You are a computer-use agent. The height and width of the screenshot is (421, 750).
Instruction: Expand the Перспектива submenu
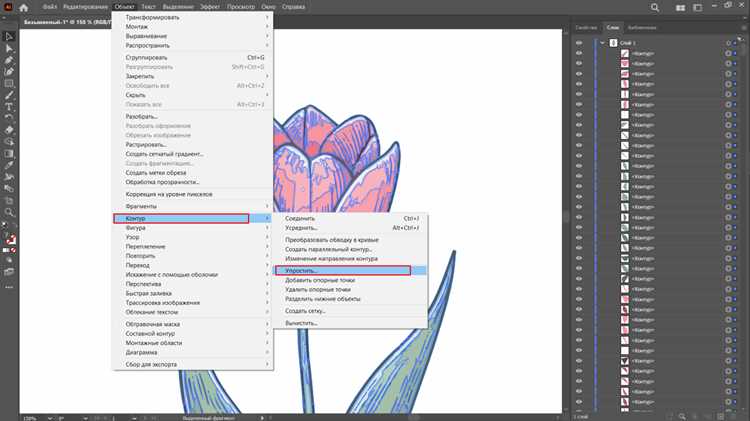[193, 284]
